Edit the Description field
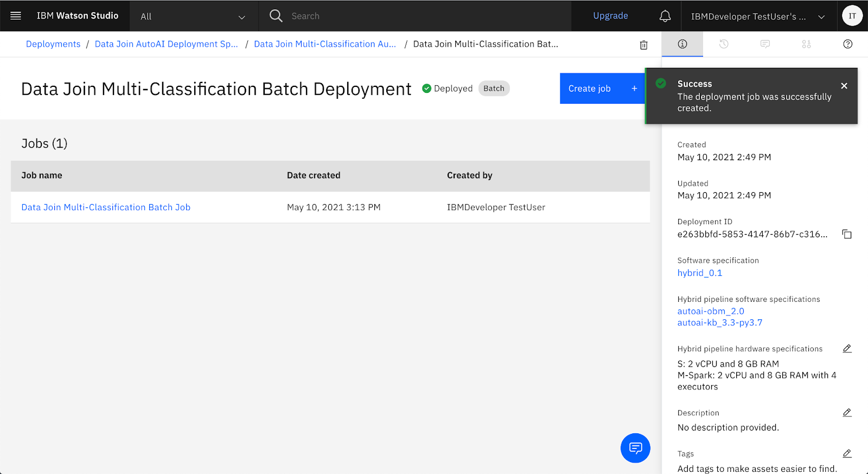The image size is (868, 474). click(x=846, y=413)
